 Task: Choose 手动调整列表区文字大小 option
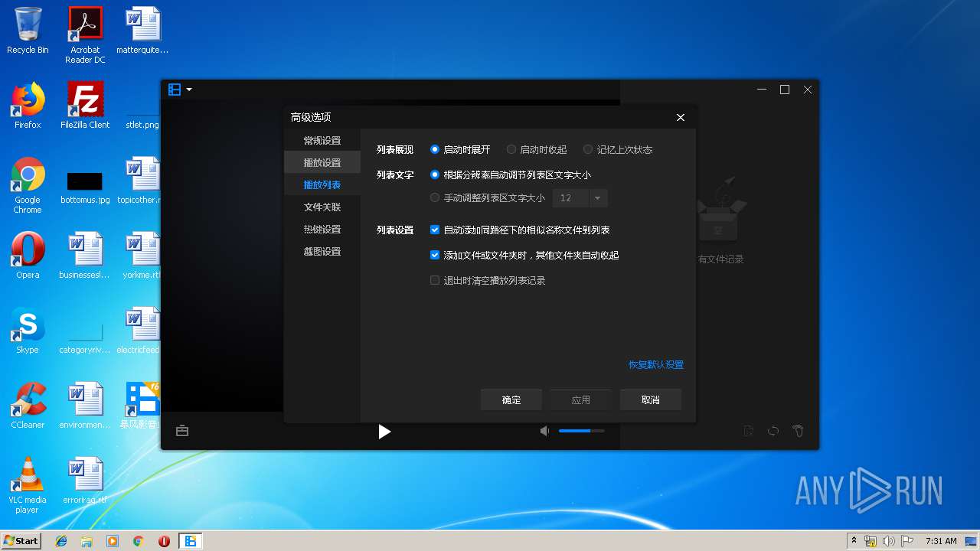point(488,198)
